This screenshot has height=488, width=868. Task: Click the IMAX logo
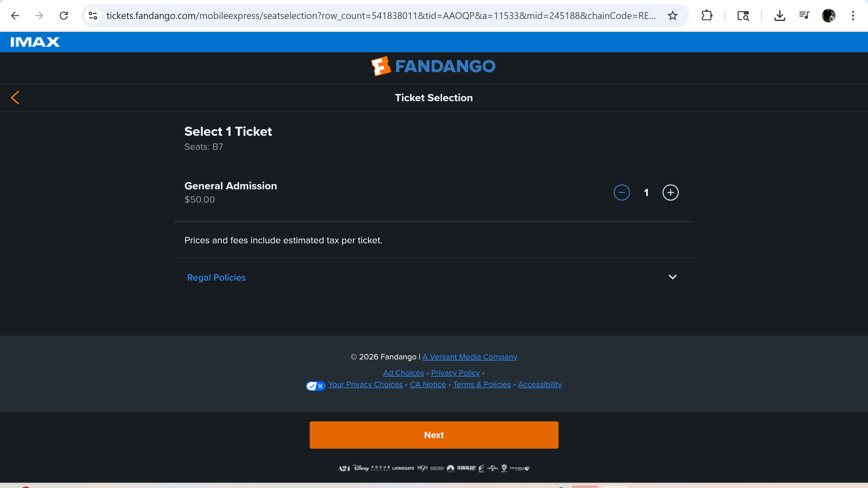pyautogui.click(x=35, y=42)
